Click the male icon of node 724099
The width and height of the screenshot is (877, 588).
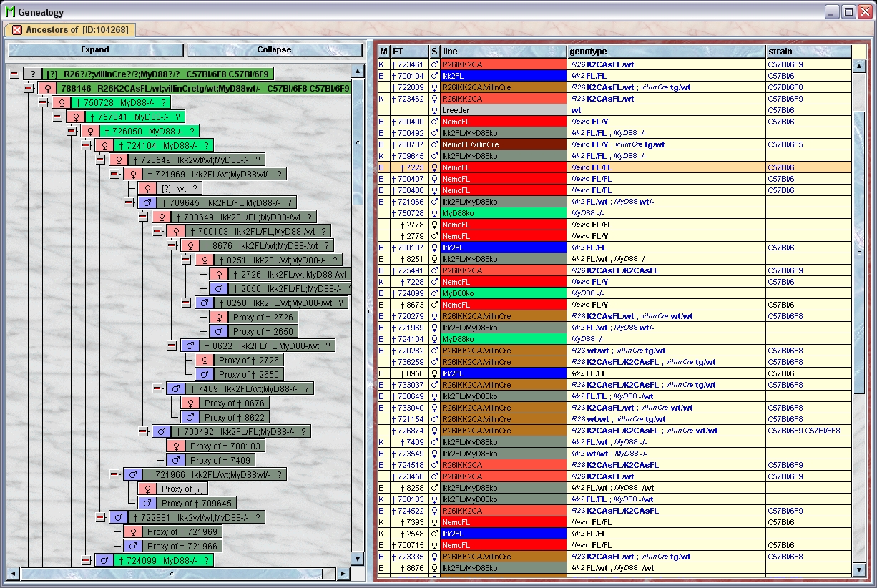click(104, 560)
